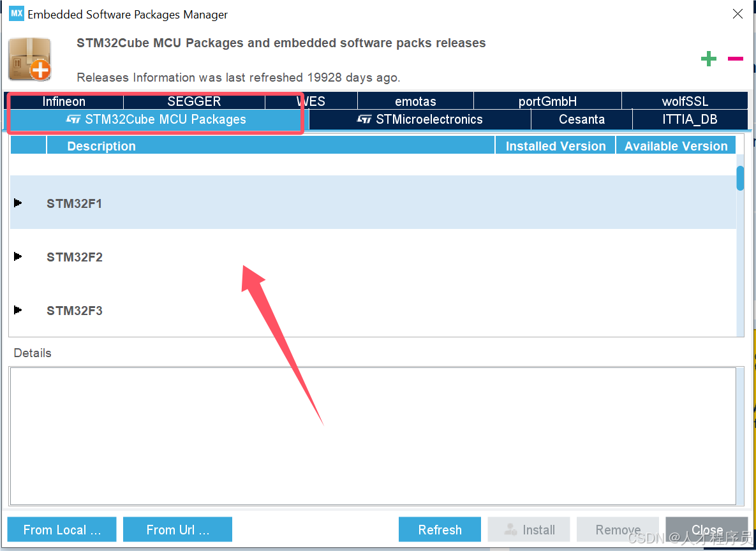
Task: Click the Installed Version column header
Action: click(556, 145)
